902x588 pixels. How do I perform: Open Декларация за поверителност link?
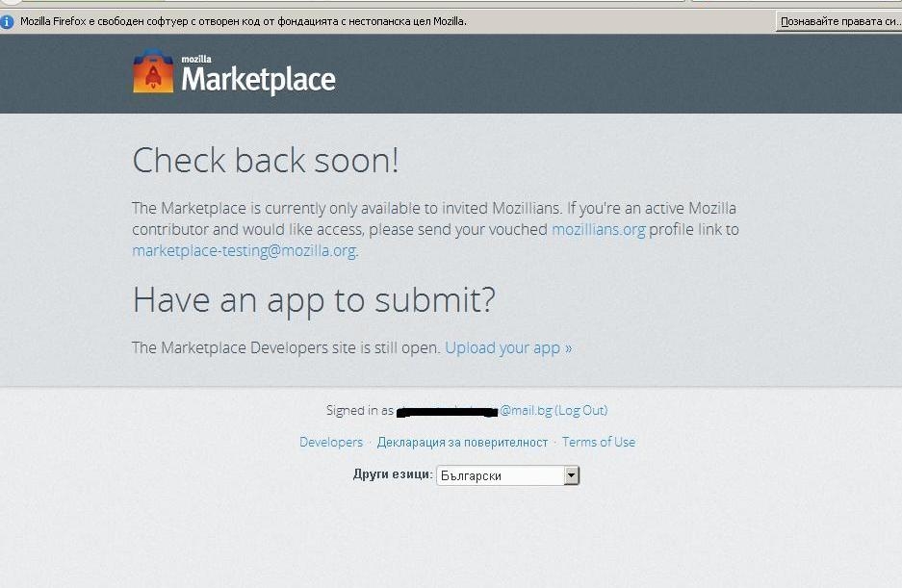[x=462, y=443]
